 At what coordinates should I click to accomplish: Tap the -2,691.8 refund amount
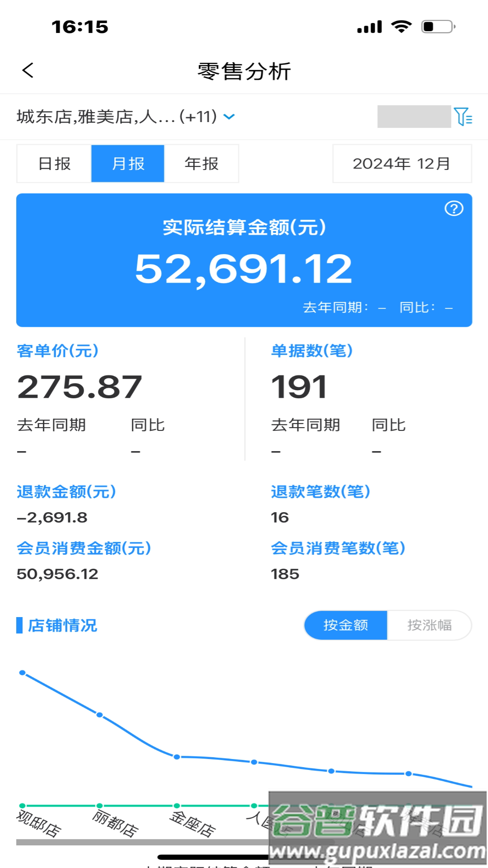pyautogui.click(x=52, y=518)
